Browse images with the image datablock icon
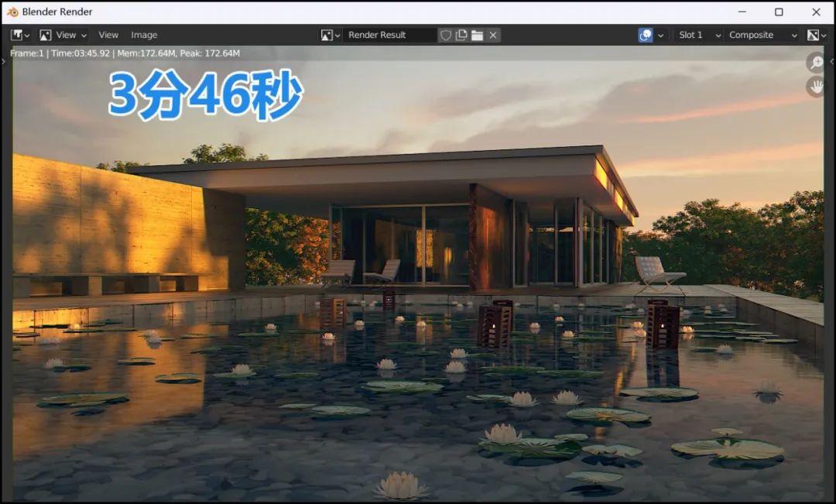The height and width of the screenshot is (504, 836). [330, 35]
